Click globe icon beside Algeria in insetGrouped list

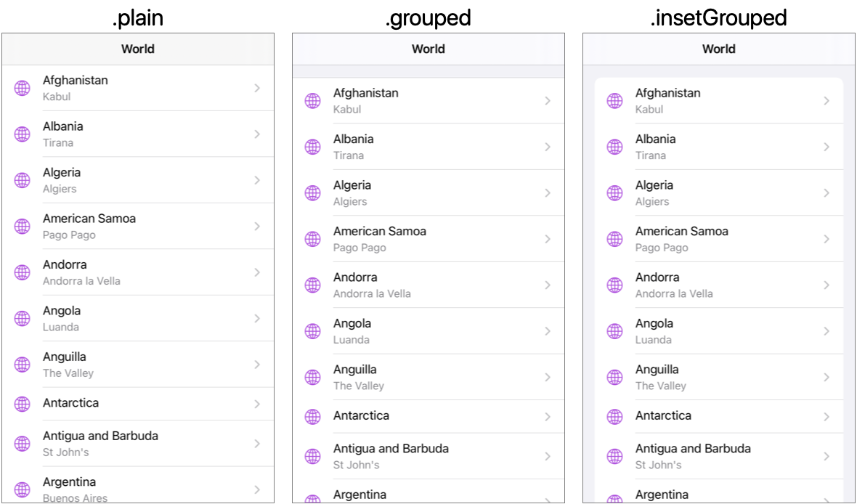click(x=615, y=193)
